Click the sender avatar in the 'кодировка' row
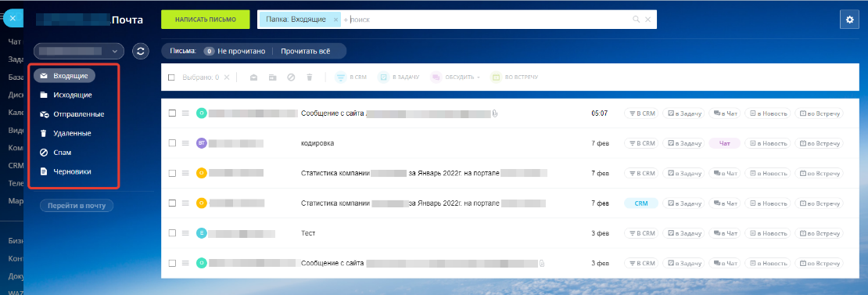 (x=202, y=143)
